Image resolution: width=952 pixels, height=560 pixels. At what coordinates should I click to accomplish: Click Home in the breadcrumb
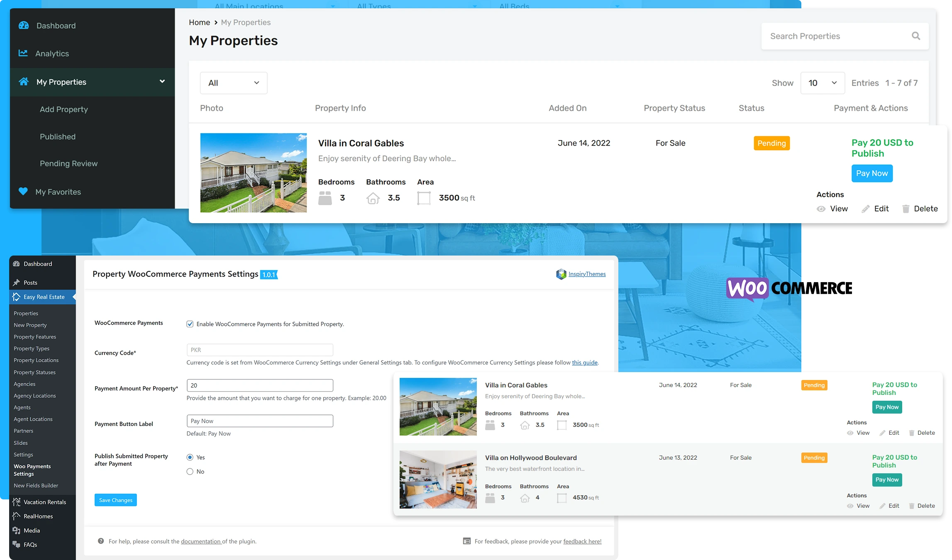click(200, 22)
